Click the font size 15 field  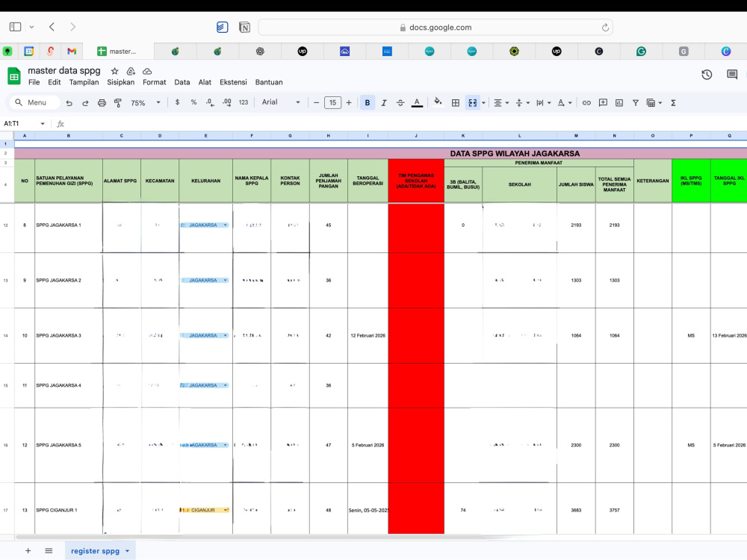coord(332,103)
